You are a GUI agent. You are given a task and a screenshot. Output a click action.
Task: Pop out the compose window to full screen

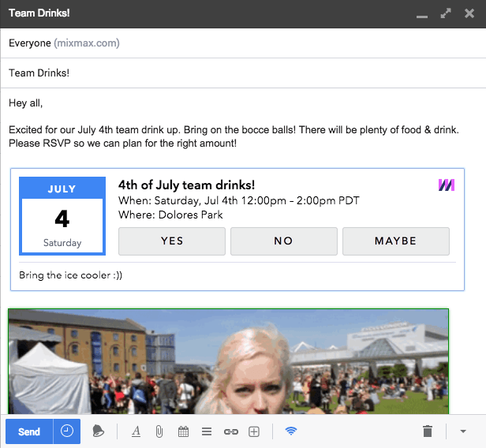[x=446, y=13]
